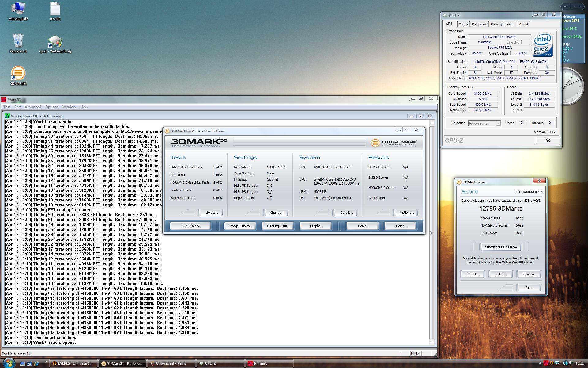Click the 3DMark06 title bar icon
Viewport: 588px width, 368px height.
point(167,131)
